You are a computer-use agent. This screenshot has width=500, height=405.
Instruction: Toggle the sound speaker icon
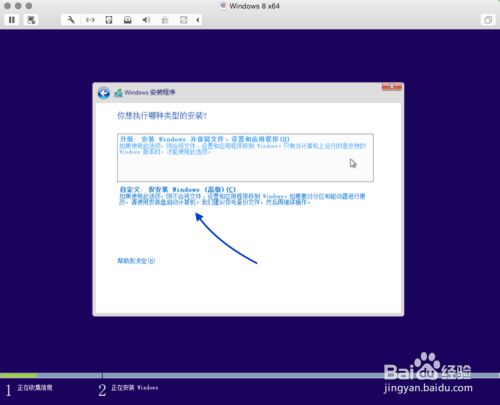click(x=146, y=20)
